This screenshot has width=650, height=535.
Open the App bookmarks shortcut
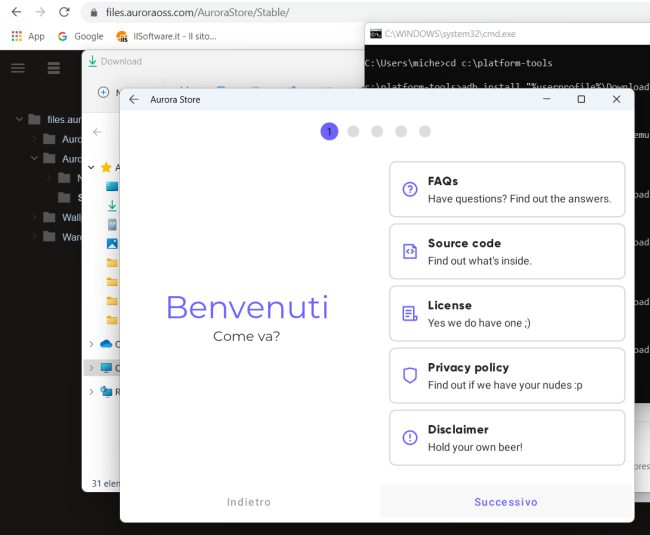[x=28, y=36]
